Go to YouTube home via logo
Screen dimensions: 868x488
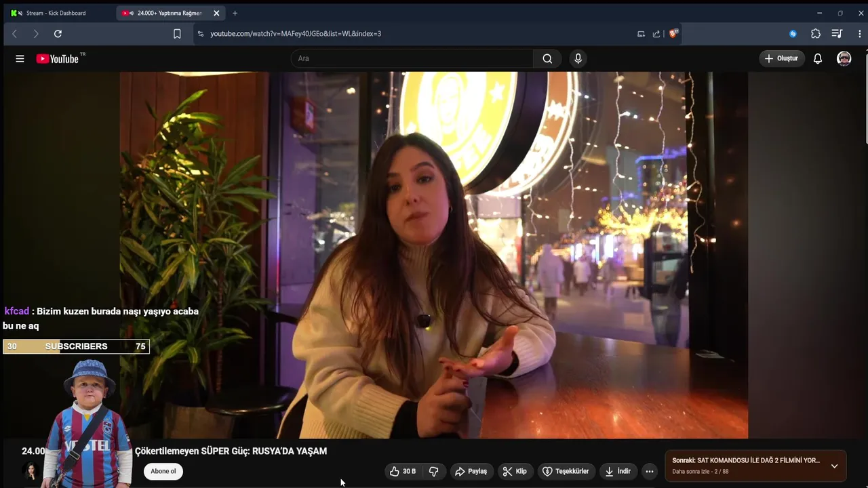tap(58, 59)
